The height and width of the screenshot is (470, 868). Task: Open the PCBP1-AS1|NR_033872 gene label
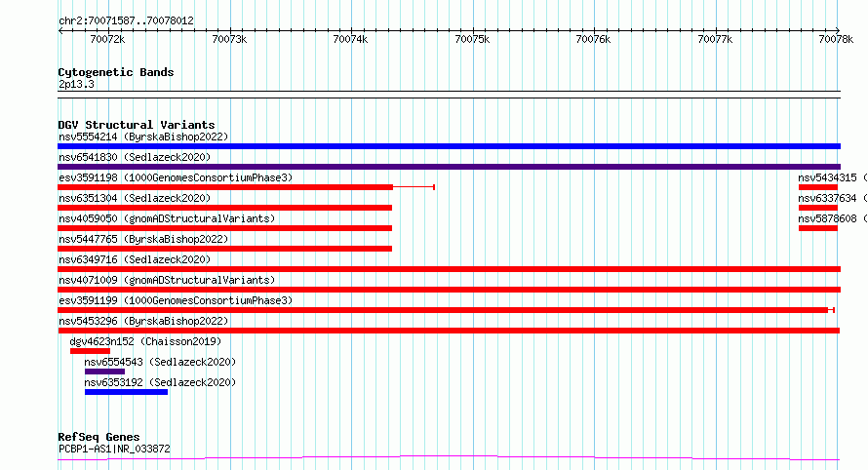(114, 449)
